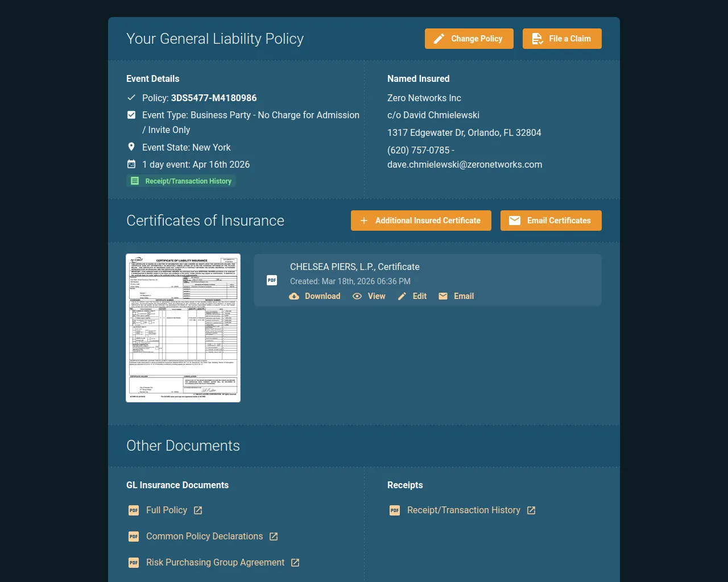Open the Receipt/Transaction History green badge
This screenshot has width=728, height=582.
[181, 181]
